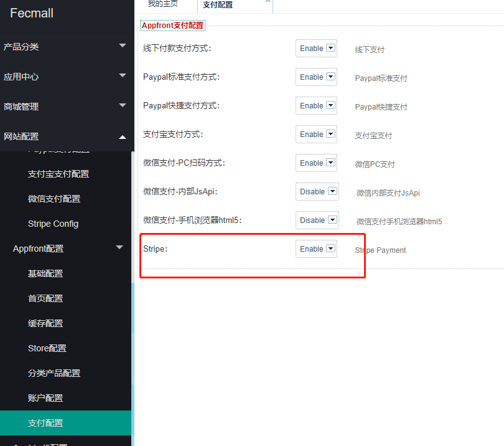Click the Appfront配置 submenu label
The width and height of the screenshot is (504, 446).
tap(38, 249)
